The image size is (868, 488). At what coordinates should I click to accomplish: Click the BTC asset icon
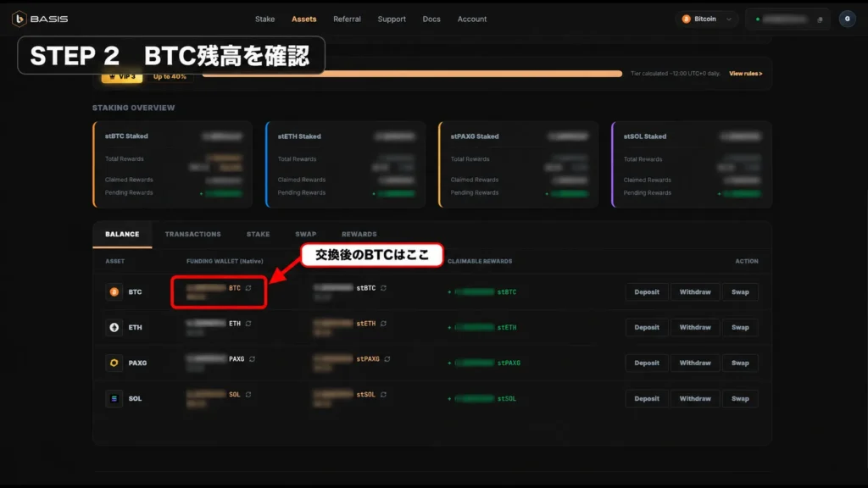pyautogui.click(x=114, y=291)
